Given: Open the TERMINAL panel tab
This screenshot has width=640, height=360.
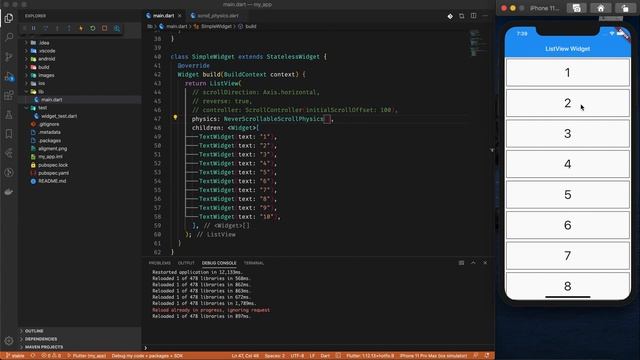Looking at the screenshot, I should [254, 263].
